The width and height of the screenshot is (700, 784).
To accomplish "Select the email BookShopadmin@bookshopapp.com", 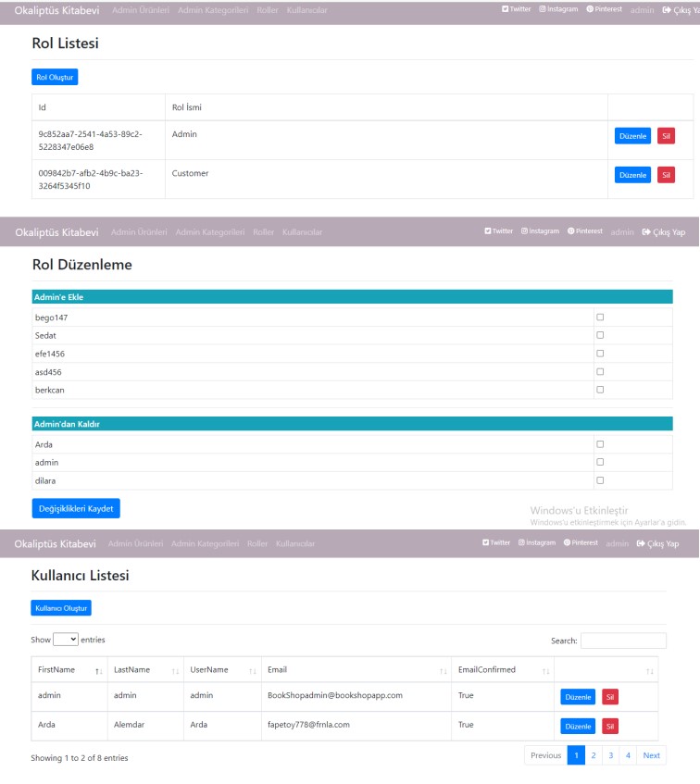I will (x=335, y=695).
